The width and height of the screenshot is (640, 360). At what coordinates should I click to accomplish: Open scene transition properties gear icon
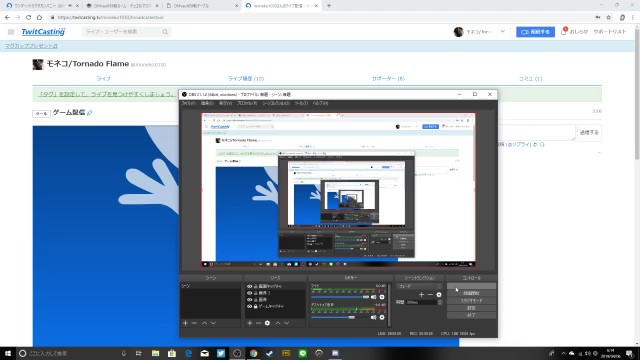click(x=439, y=294)
